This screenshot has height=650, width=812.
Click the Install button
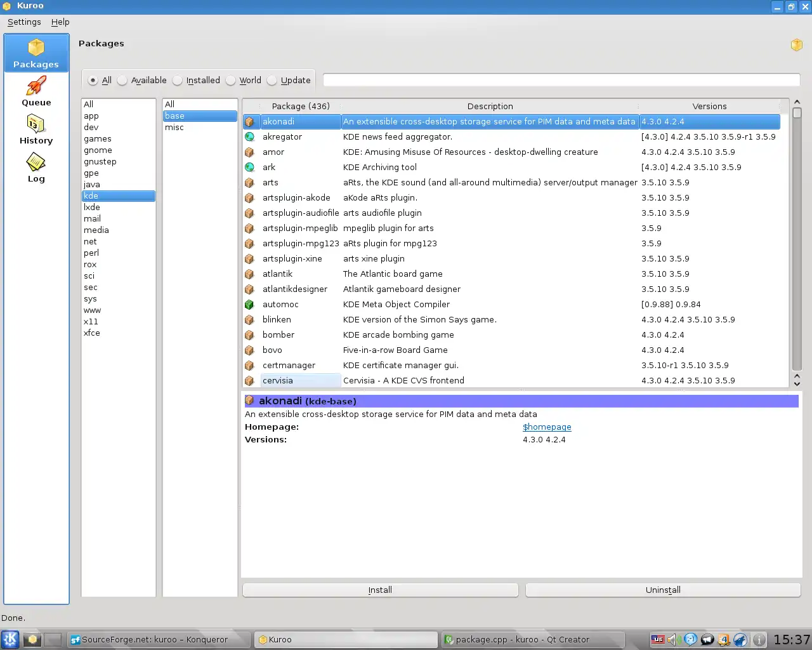click(x=380, y=590)
